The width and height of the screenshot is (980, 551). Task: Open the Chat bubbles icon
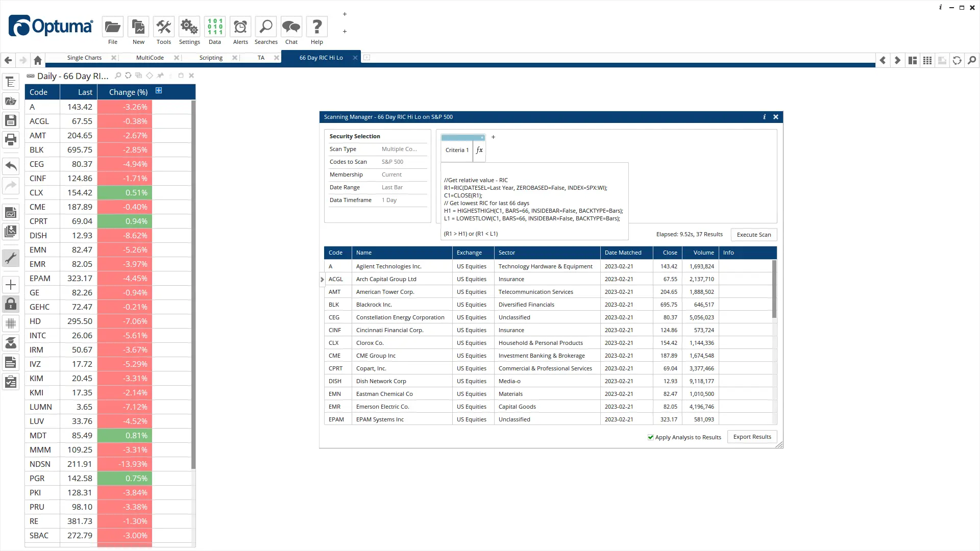(x=291, y=27)
